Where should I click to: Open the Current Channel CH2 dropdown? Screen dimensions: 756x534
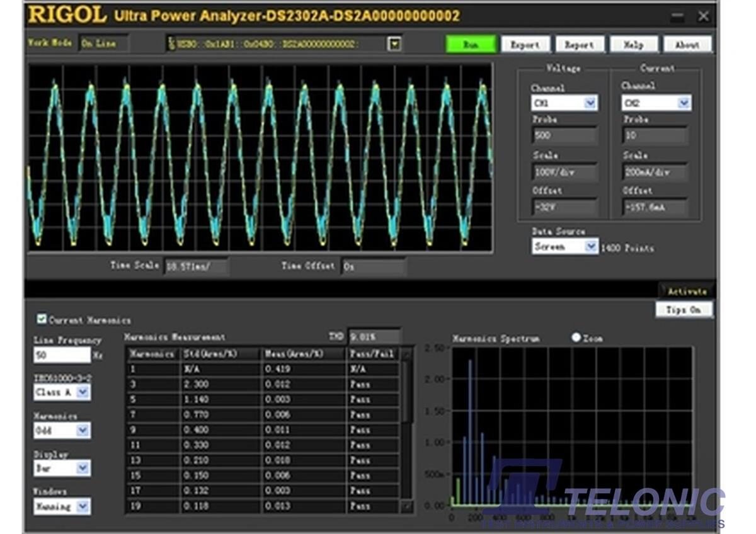pyautogui.click(x=684, y=103)
